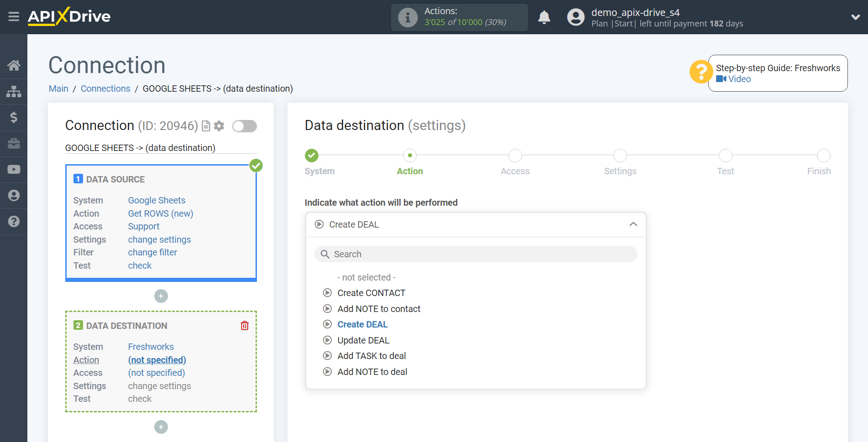Click change settings in data source

click(159, 239)
